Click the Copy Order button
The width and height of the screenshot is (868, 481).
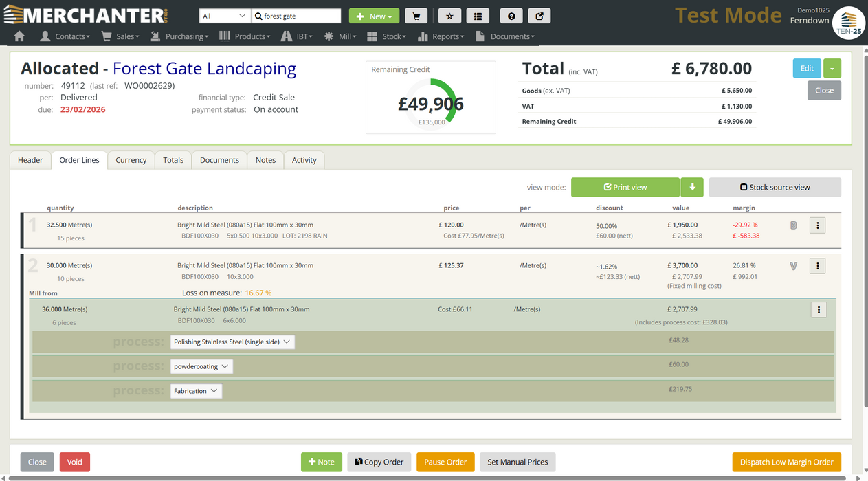point(379,462)
